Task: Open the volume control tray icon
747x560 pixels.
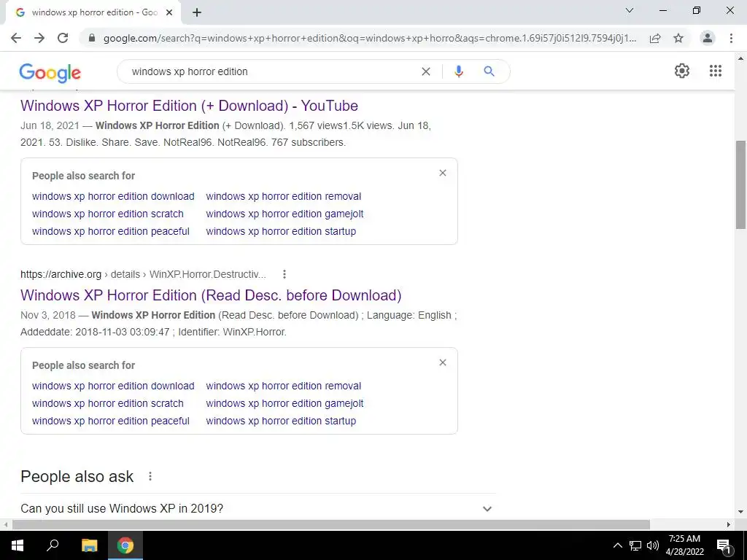Action: (x=653, y=545)
